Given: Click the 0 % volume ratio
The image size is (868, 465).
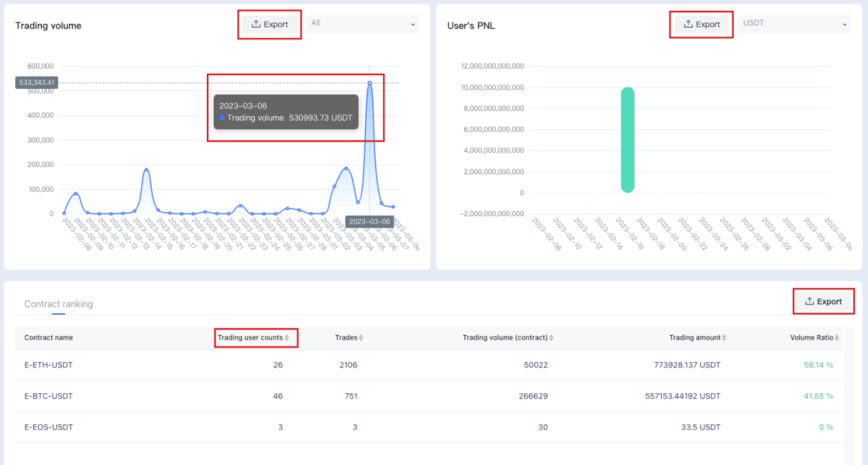Looking at the screenshot, I should coord(826,428).
